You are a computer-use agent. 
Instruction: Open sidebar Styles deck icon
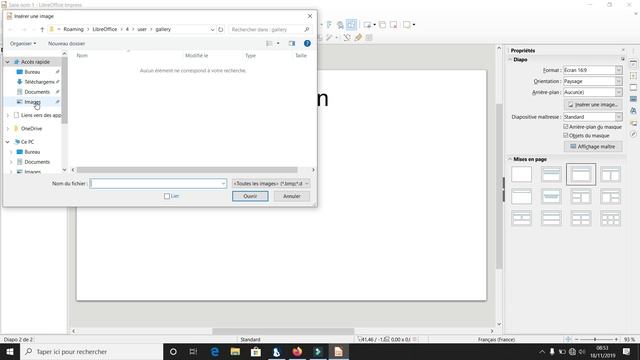click(633, 111)
